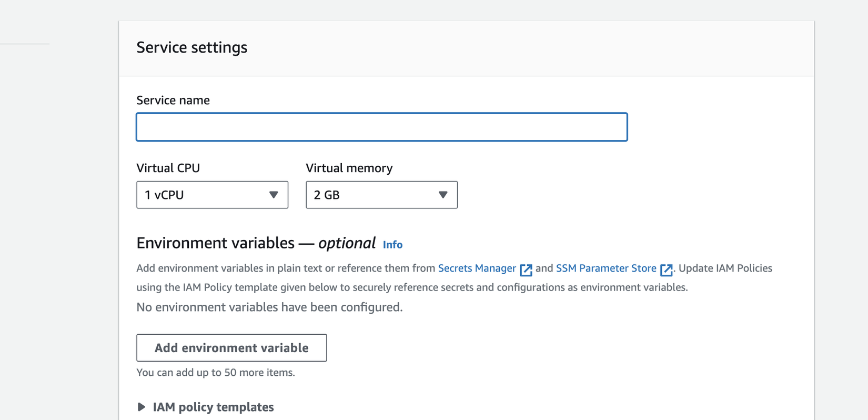Open the Virtual CPU dropdown showing 1 vCPU
Image resolution: width=868 pixels, height=420 pixels.
205,195
